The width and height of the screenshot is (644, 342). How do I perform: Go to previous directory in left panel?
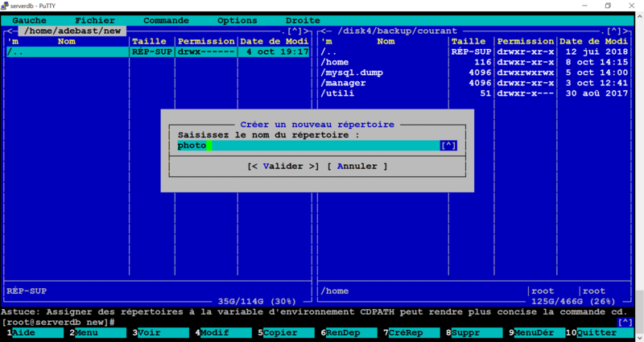[x=10, y=31]
